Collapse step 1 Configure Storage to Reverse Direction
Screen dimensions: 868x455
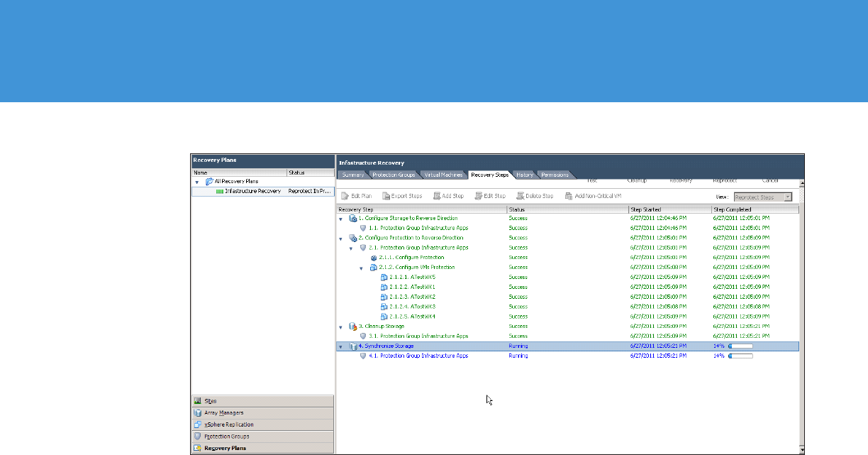click(x=341, y=219)
